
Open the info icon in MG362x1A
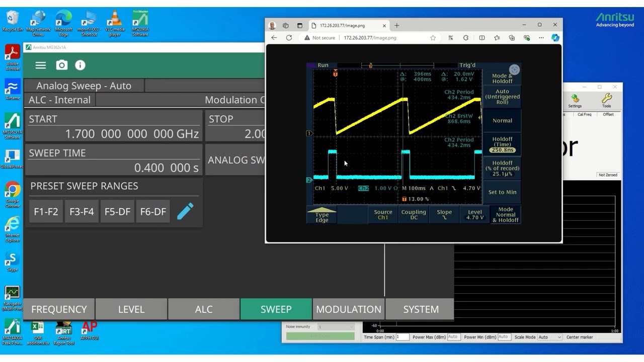(x=80, y=65)
